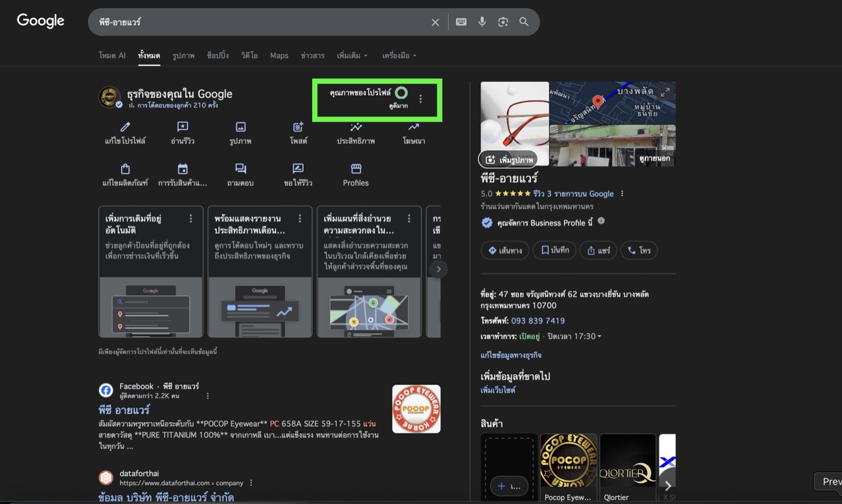The image size is (842, 504).
Task: Click the โทร call button
Action: 639,251
